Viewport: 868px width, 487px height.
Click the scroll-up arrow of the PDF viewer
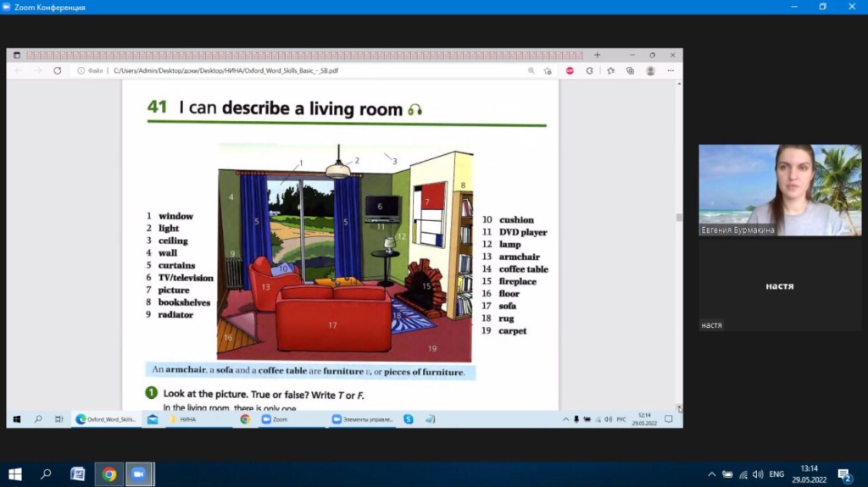679,84
